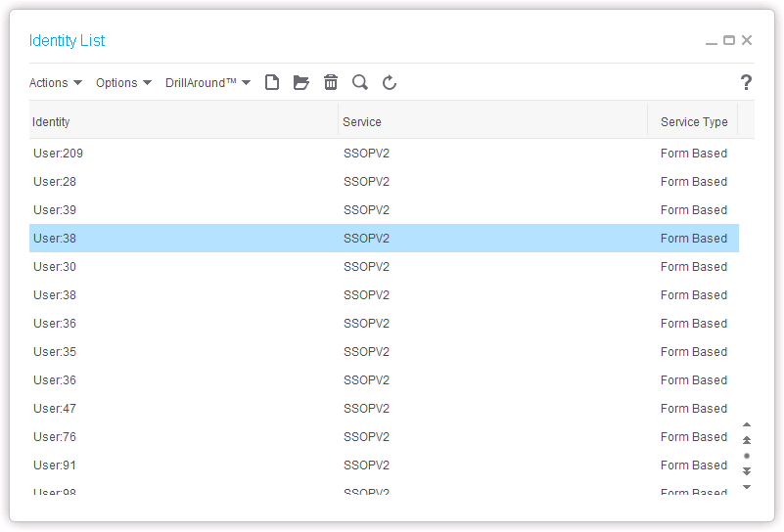
Task: Click the center dot scroll control
Action: click(747, 456)
